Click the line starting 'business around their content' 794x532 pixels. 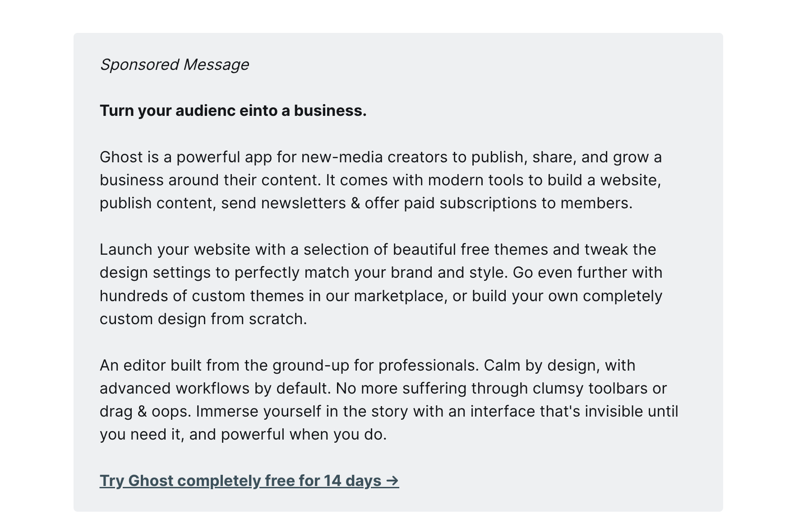pyautogui.click(x=380, y=180)
